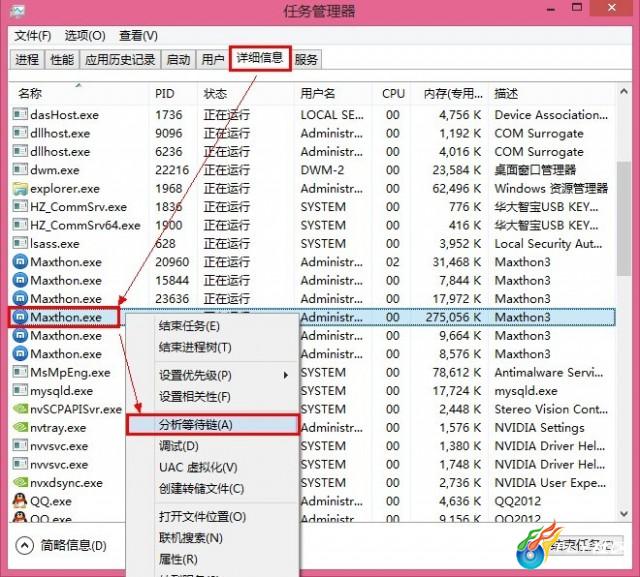The width and height of the screenshot is (640, 577).
Task: Select the 桌面窗口管理器 description cell
Action: click(x=535, y=170)
